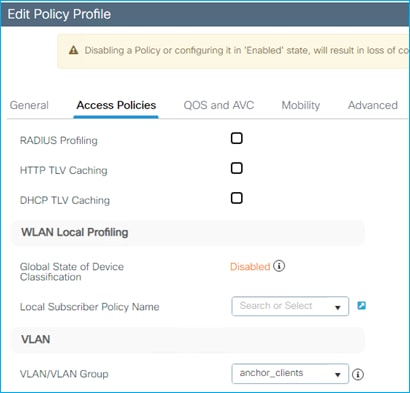The image size is (410, 393).
Task: Open the Local Subscriber Policy external link icon
Action: [x=361, y=305]
